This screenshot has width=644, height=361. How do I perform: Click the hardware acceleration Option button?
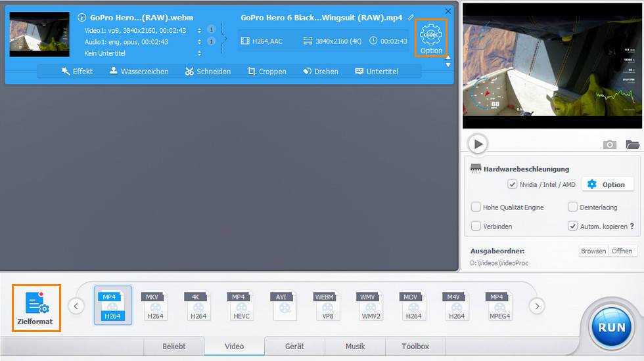607,184
